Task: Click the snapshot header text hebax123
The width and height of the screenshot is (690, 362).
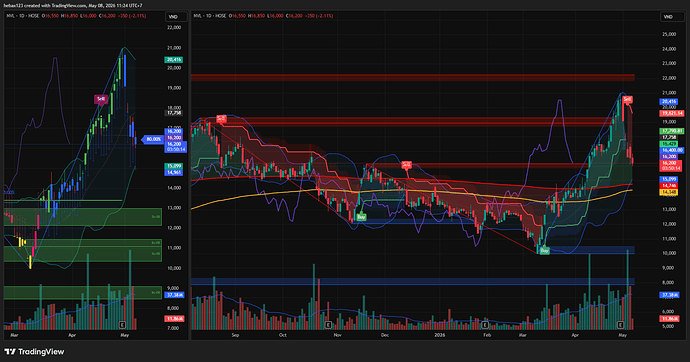Action: coord(13,6)
